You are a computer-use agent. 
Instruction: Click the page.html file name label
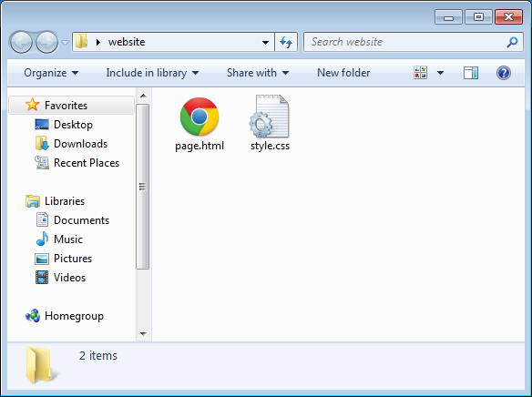pos(199,146)
